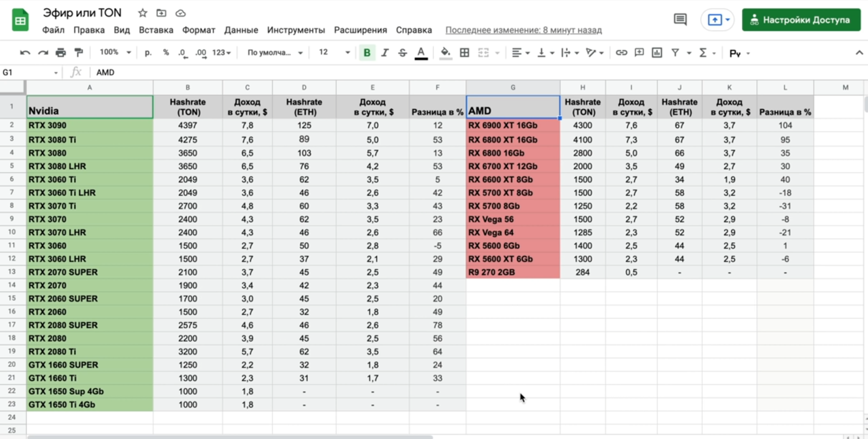Select the paint format roller
This screenshot has width=868, height=439.
(78, 52)
